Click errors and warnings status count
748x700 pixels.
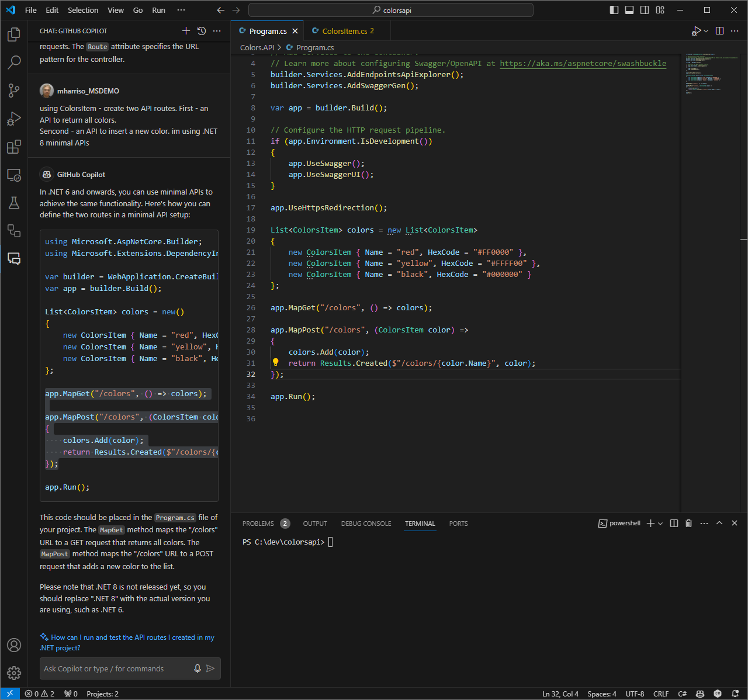[x=40, y=694]
